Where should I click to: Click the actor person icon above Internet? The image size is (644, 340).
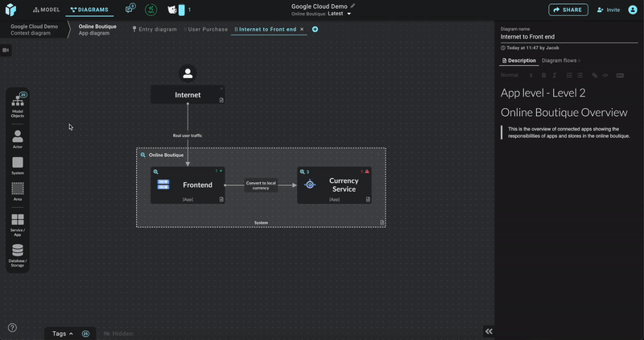tap(188, 73)
